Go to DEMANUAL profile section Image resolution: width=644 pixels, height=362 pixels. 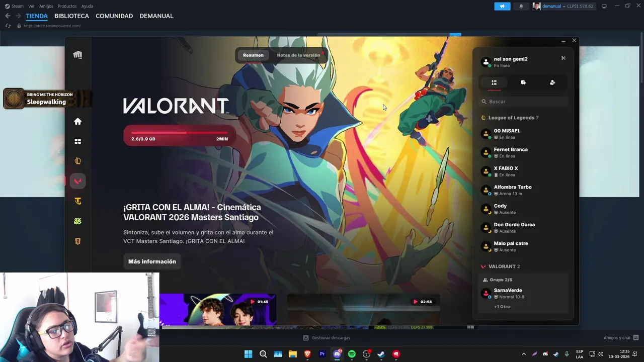156,16
